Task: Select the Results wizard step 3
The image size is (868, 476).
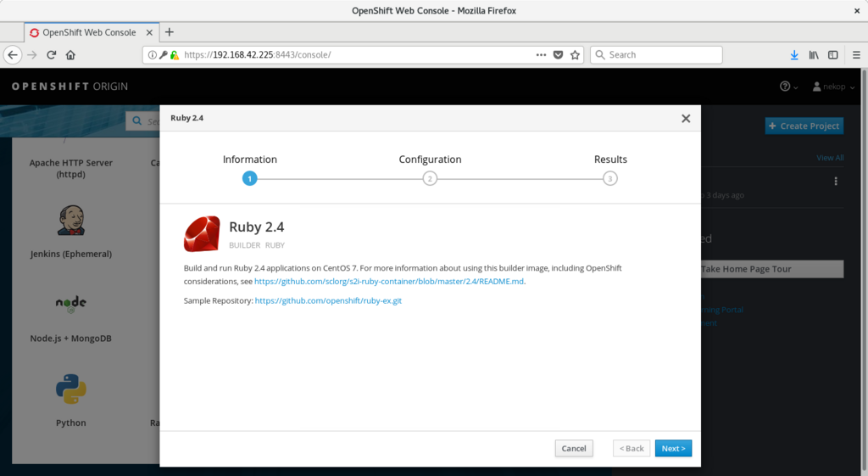Action: pyautogui.click(x=610, y=178)
